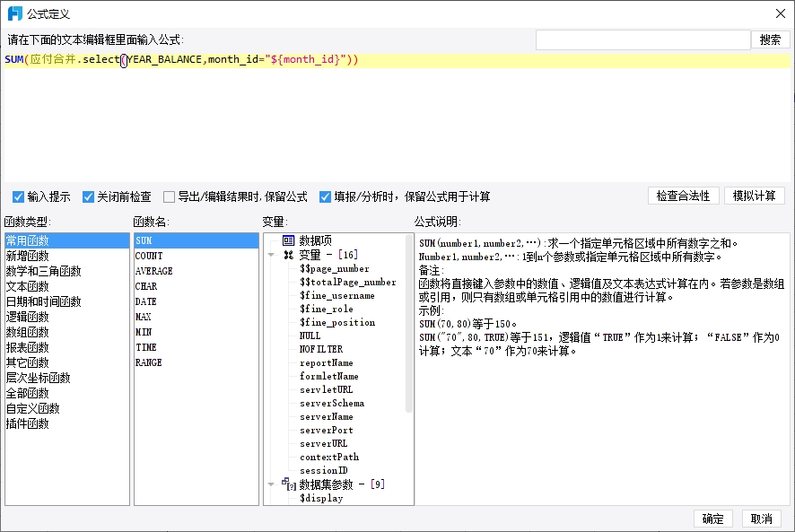Click 检查合法性 button
Image resolution: width=795 pixels, height=532 pixels.
click(x=683, y=196)
